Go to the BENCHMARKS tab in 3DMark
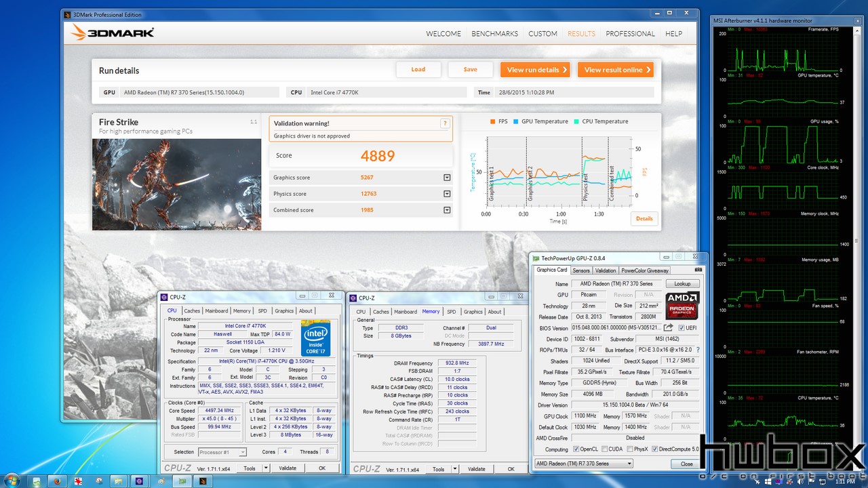The image size is (868, 488). [494, 34]
